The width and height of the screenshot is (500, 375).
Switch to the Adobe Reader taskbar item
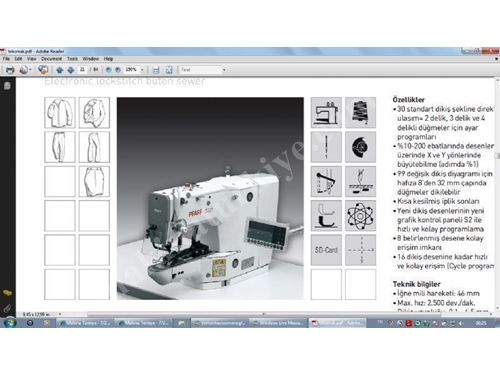337,323
